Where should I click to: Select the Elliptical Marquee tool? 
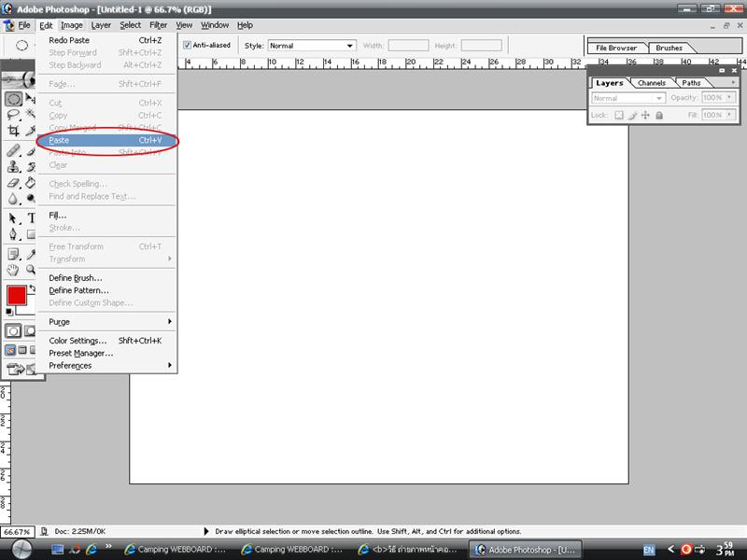[14, 99]
